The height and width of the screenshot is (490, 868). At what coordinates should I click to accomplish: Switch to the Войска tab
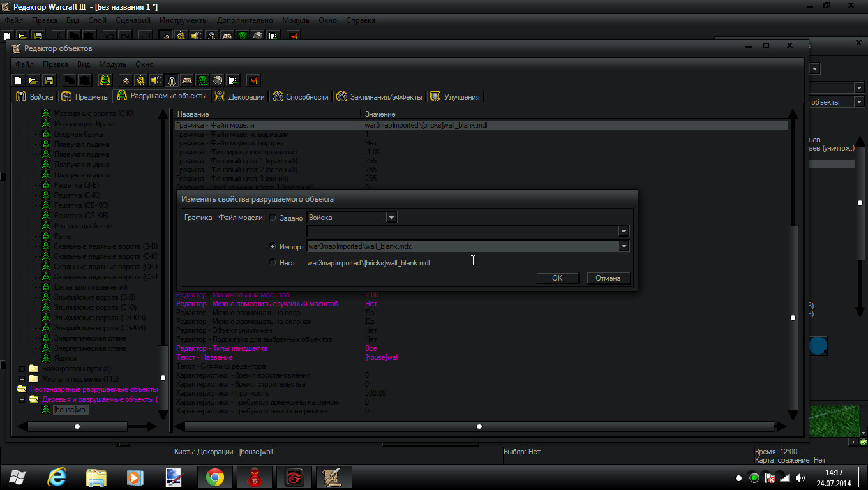pyautogui.click(x=34, y=96)
